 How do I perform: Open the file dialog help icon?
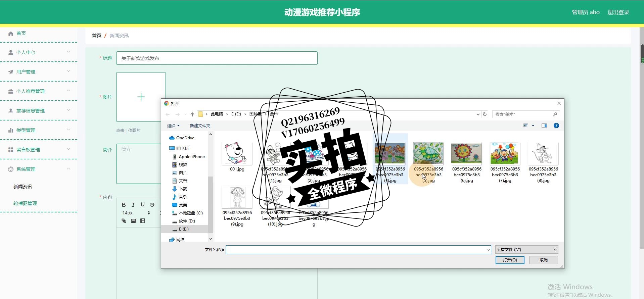click(x=556, y=126)
